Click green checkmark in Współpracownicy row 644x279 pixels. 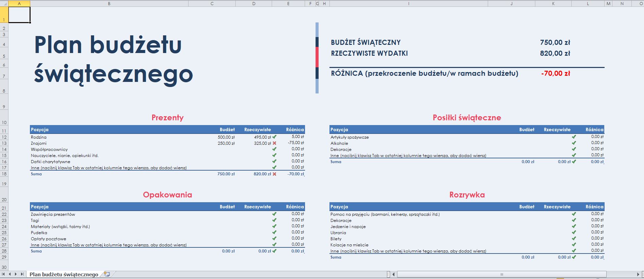tap(274, 149)
